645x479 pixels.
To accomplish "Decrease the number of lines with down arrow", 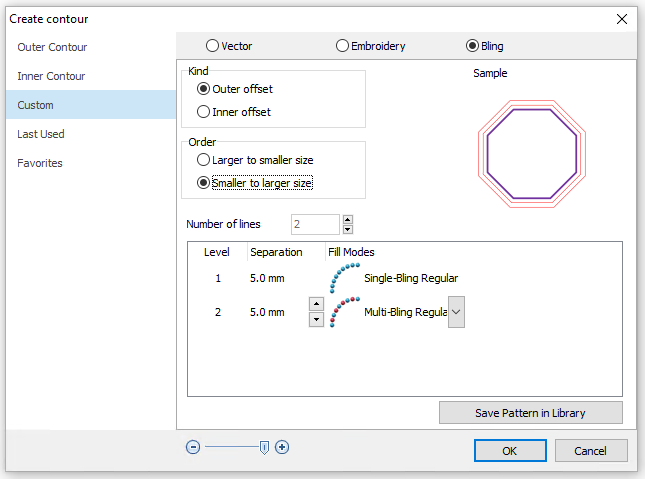I will (347, 229).
